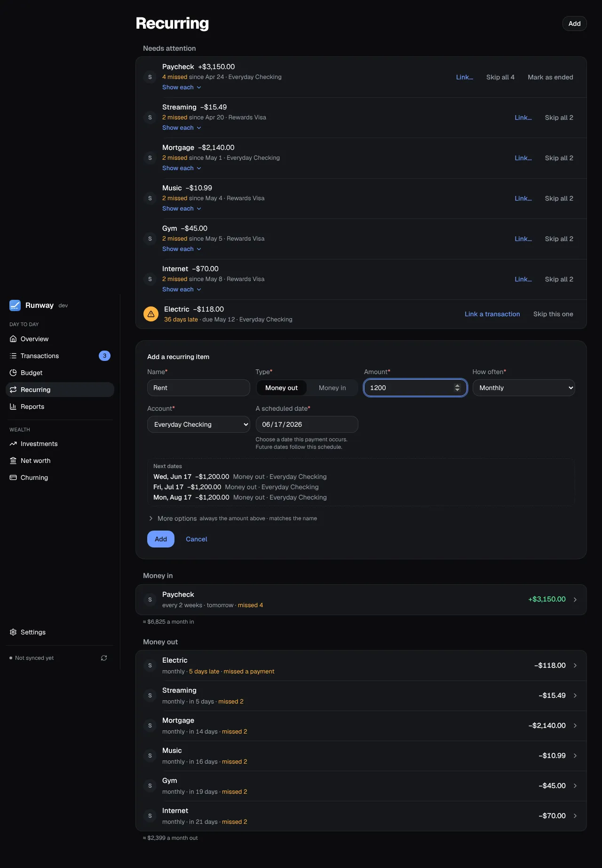Click the Overview home icon
The width and height of the screenshot is (602, 868).
pos(13,339)
